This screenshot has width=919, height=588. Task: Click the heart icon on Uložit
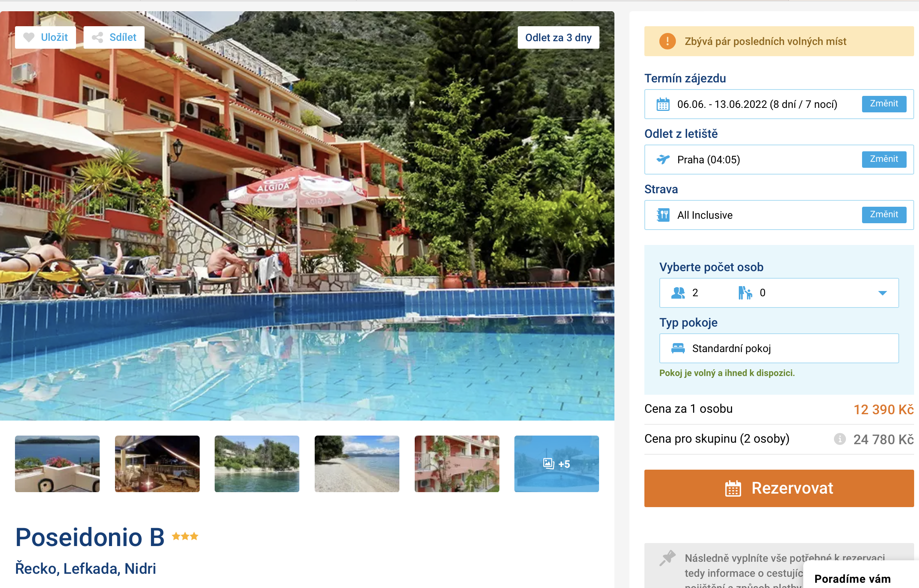point(28,37)
